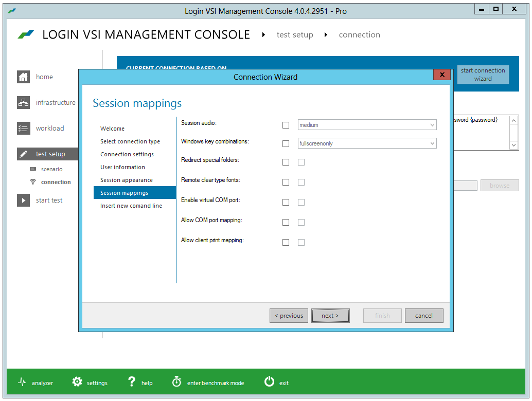This screenshot has width=532, height=401.
Task: Open the fullscreenonly key combinations dropdown
Action: 367,143
